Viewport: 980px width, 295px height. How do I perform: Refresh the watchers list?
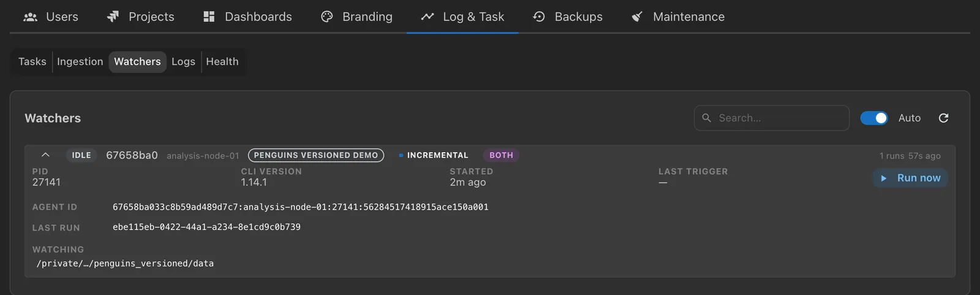pos(943,118)
